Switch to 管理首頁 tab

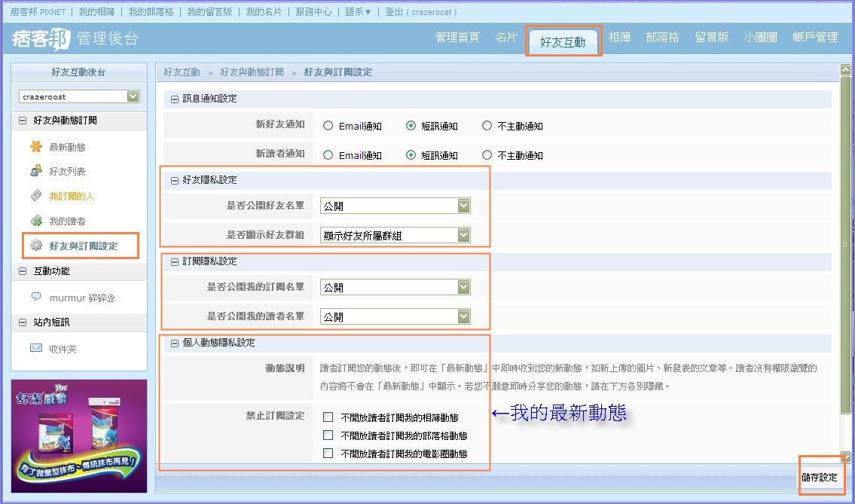[x=457, y=37]
